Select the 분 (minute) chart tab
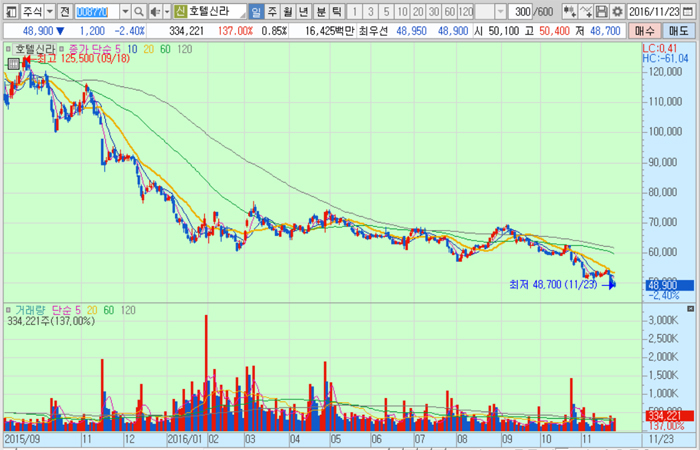Image resolution: width=700 pixels, height=450 pixels. point(320,12)
